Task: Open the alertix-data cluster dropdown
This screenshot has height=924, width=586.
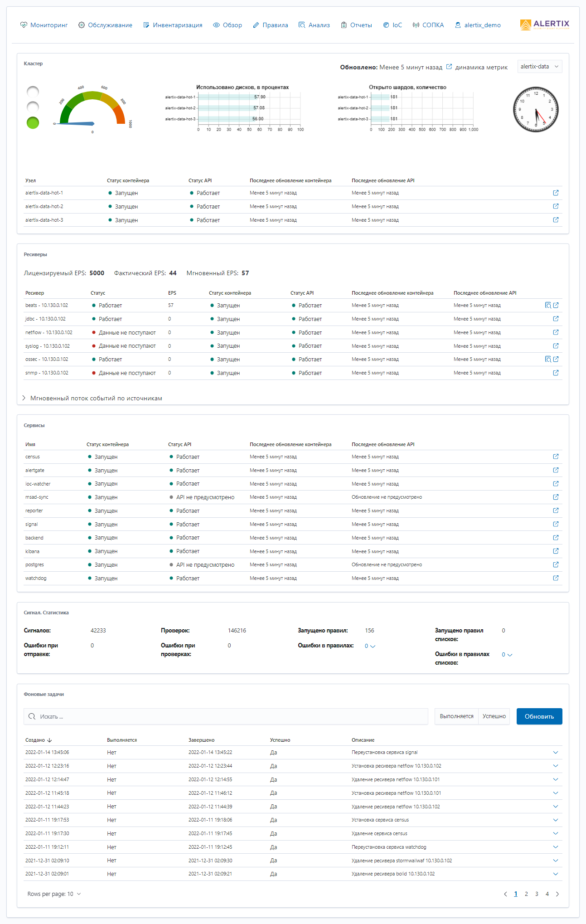Action: (540, 67)
